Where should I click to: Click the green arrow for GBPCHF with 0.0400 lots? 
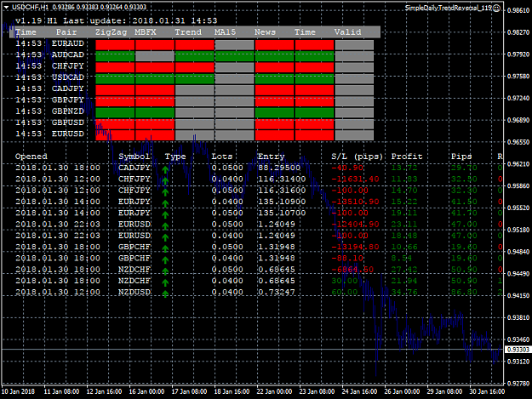tap(165, 260)
